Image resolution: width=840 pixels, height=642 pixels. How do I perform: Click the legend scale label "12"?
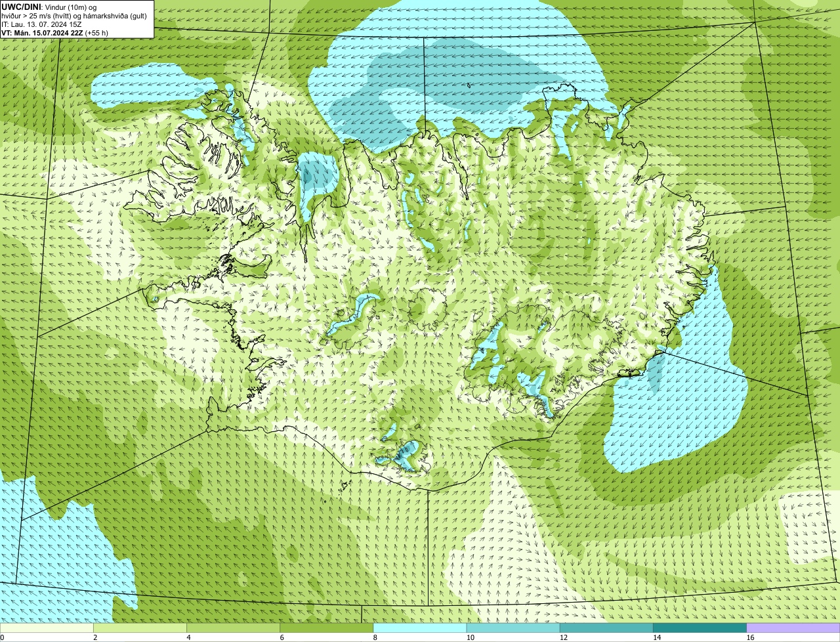[563, 637]
